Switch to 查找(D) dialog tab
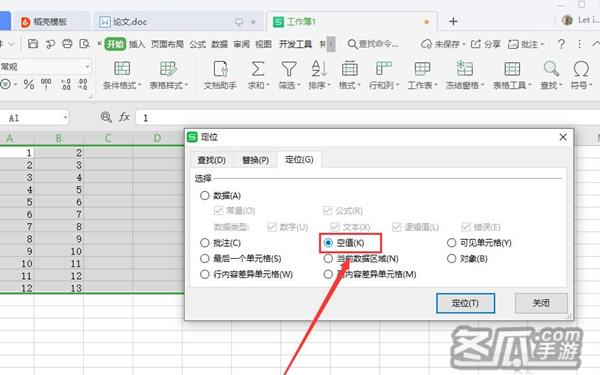 click(x=212, y=160)
